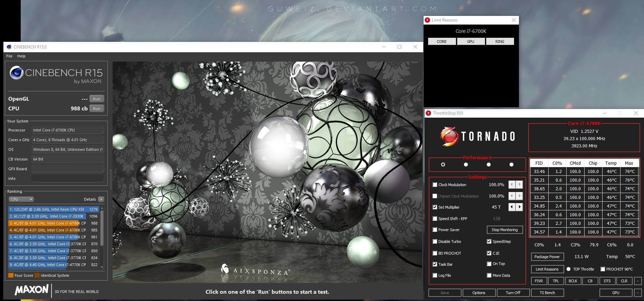Select ranking entry 9 Core i7-4770K
Viewport: 644px width, 301px height.
click(54, 265)
